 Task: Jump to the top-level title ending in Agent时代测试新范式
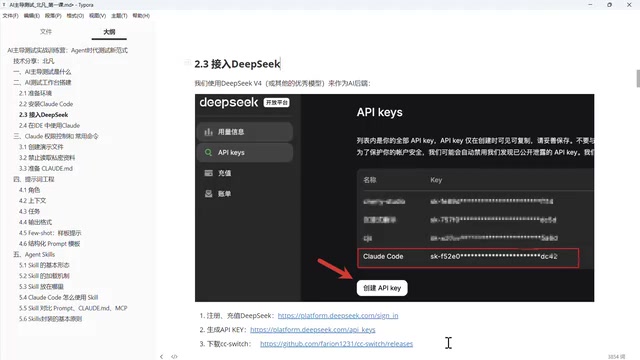[67, 50]
